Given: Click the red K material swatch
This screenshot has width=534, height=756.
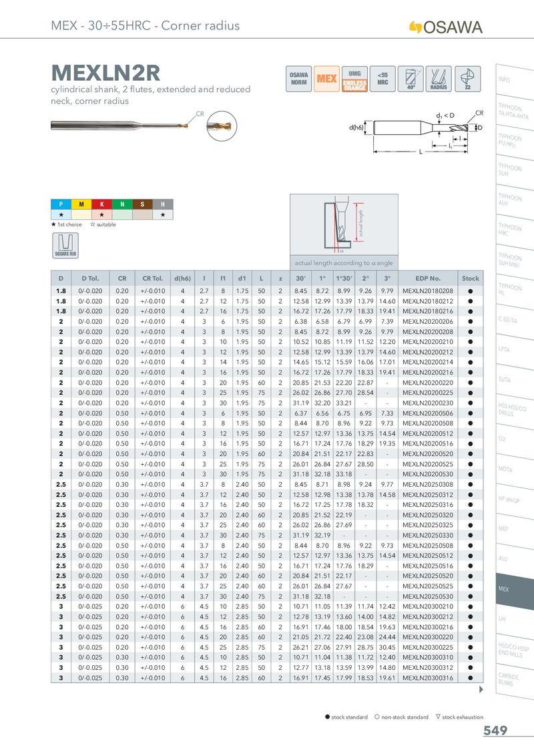Looking at the screenshot, I should [x=101, y=204].
